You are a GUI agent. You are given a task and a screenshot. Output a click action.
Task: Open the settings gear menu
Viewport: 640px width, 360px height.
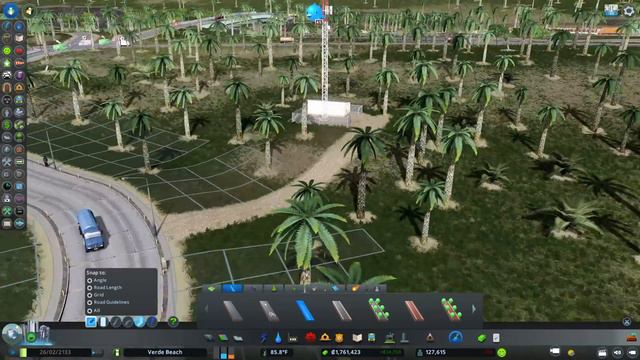629,11
